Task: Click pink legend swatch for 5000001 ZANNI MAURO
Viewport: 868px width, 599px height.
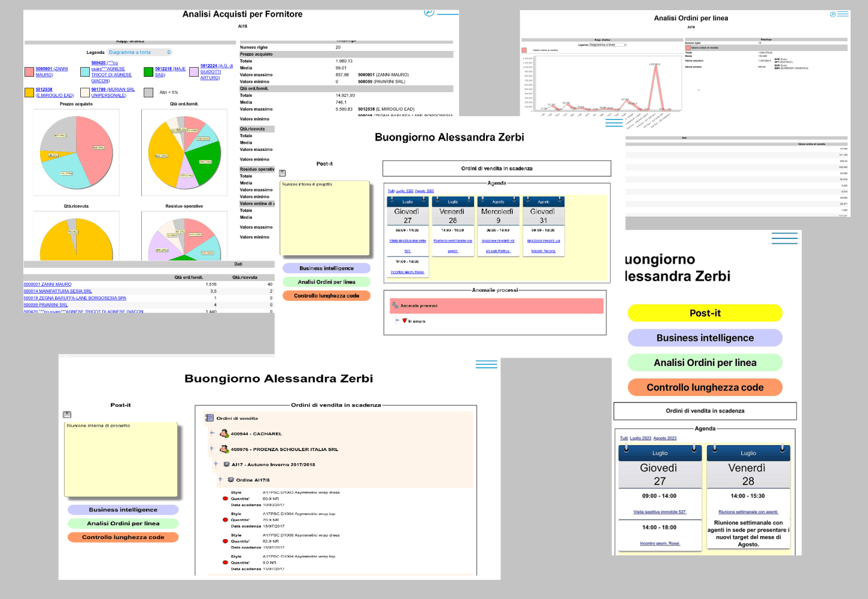Action: pyautogui.click(x=29, y=72)
